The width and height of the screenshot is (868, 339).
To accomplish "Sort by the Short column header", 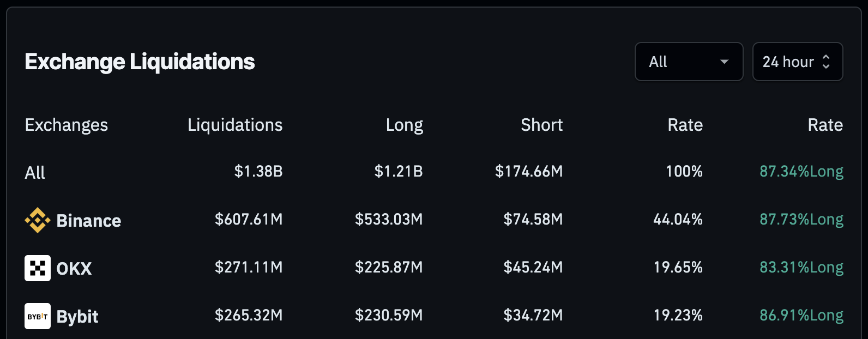I will click(x=541, y=125).
